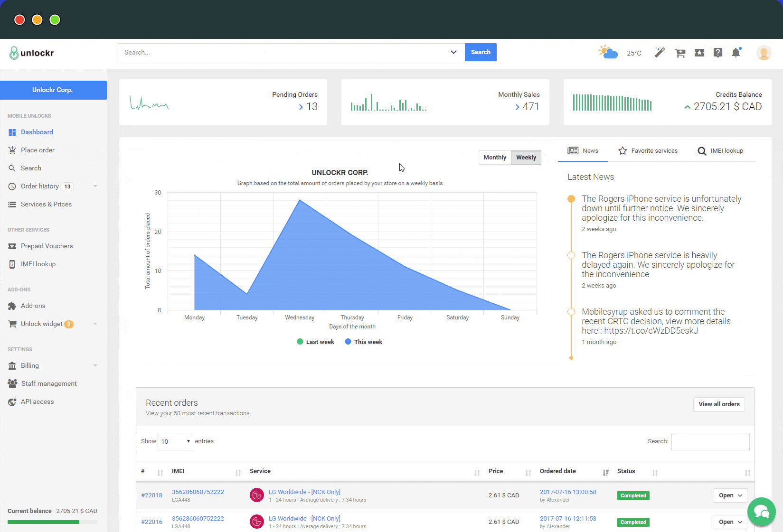Open the shopping cart icon in header
The height and width of the screenshot is (532, 783).
(x=680, y=53)
